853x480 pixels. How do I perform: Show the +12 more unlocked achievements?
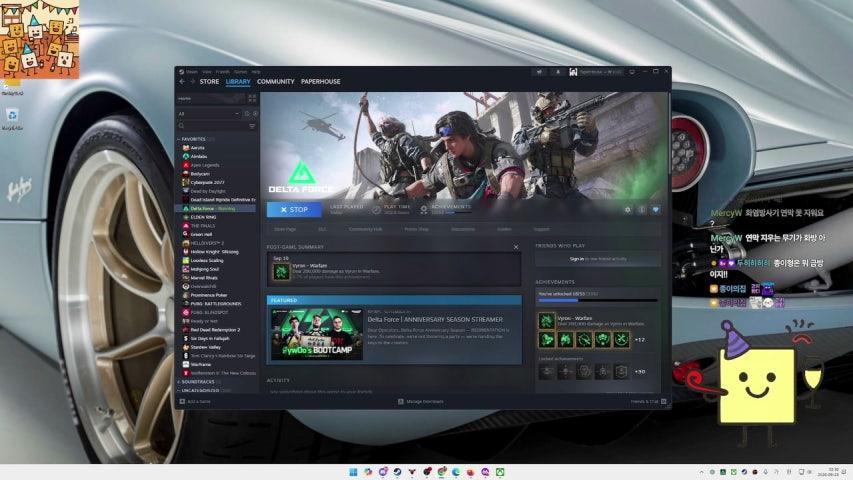[640, 340]
